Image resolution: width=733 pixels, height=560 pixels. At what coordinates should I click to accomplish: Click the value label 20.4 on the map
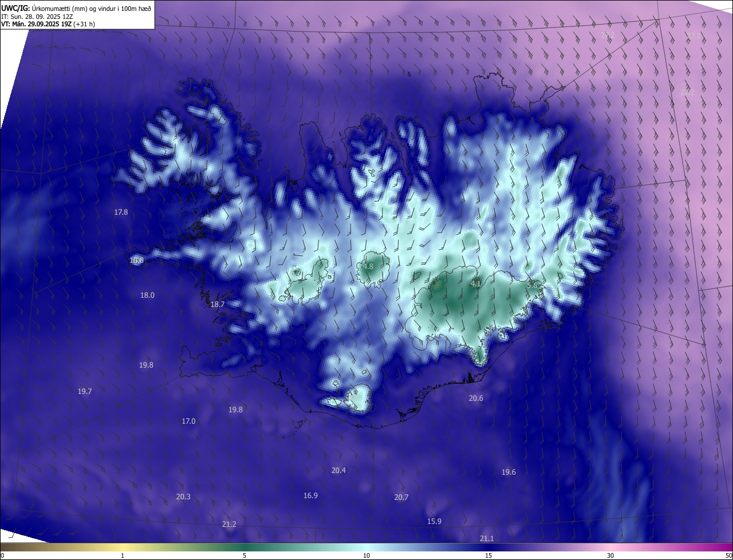point(338,470)
